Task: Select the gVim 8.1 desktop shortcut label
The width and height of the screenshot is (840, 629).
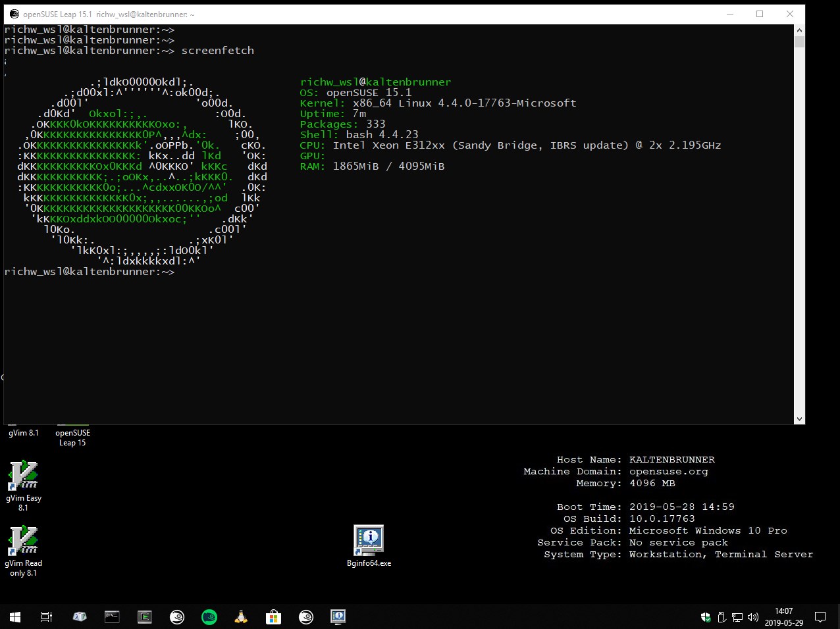Action: pyautogui.click(x=24, y=433)
